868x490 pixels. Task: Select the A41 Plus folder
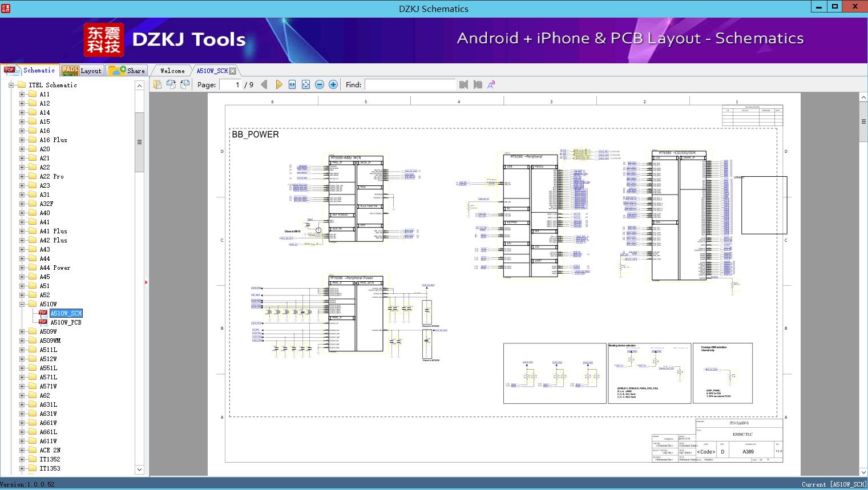click(53, 231)
